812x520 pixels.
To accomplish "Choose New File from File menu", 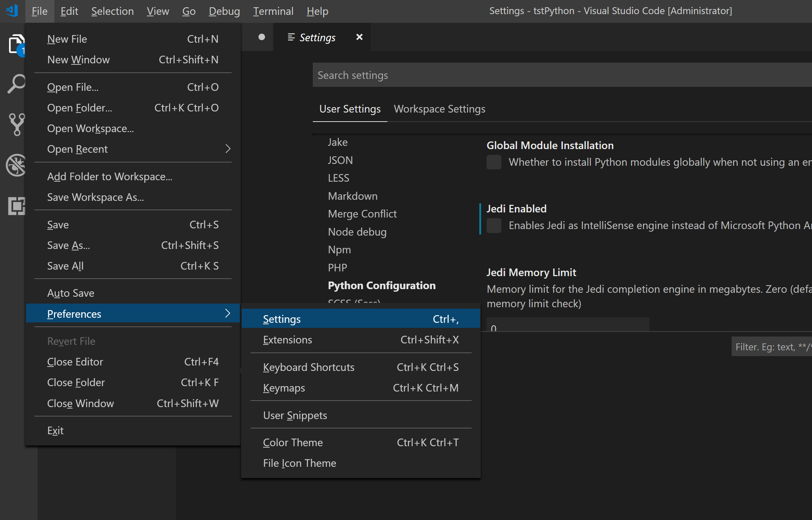I will pos(133,39).
